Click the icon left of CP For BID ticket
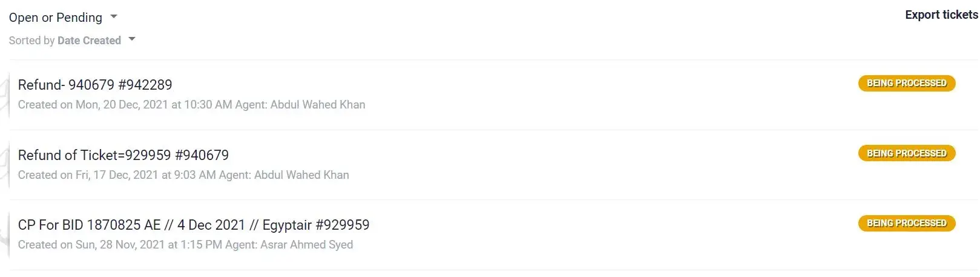 (5, 235)
